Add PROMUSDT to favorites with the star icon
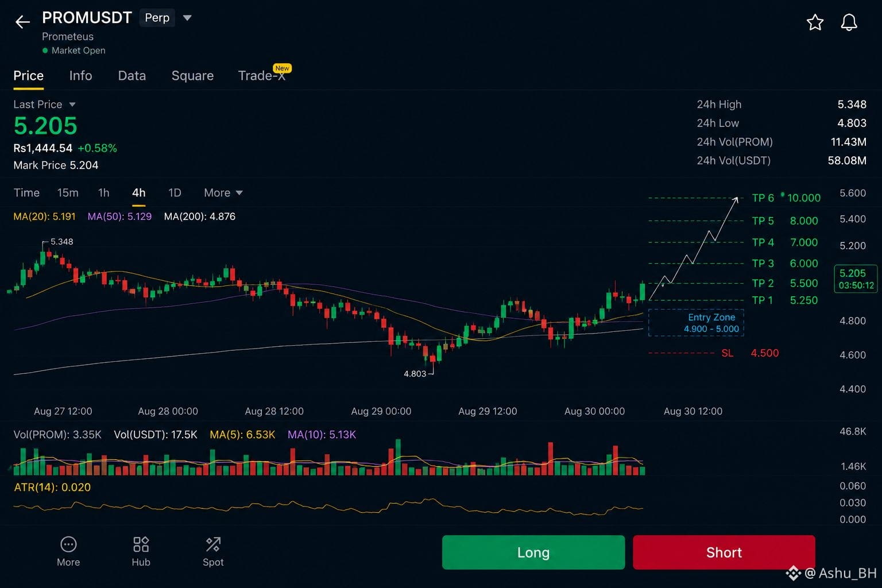Viewport: 882px width, 588px height. [x=815, y=22]
